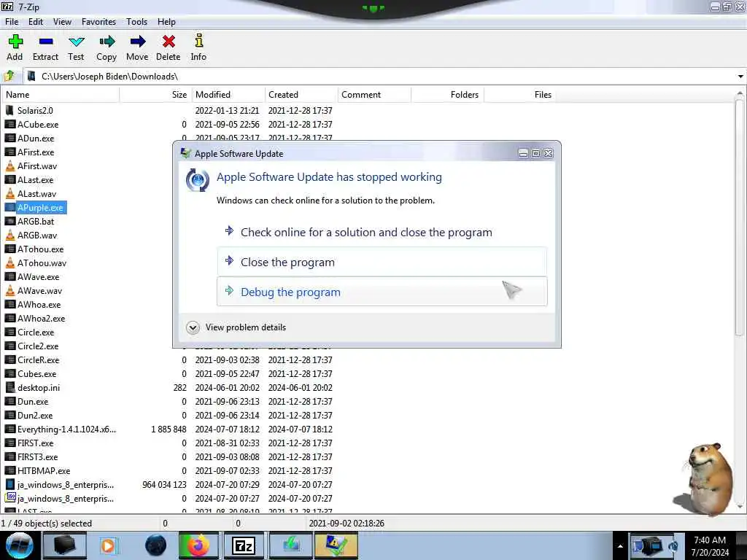Click the Copy toolbar button
This screenshot has height=560, width=747.
tap(107, 47)
